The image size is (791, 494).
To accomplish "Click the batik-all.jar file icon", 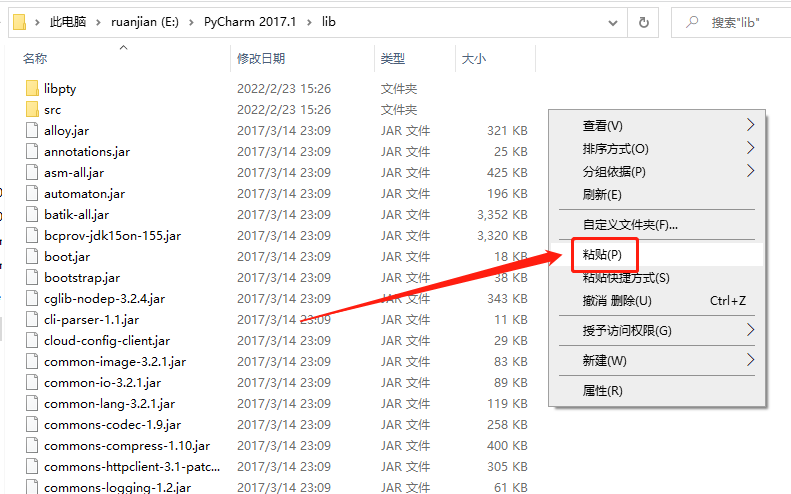I will [32, 214].
